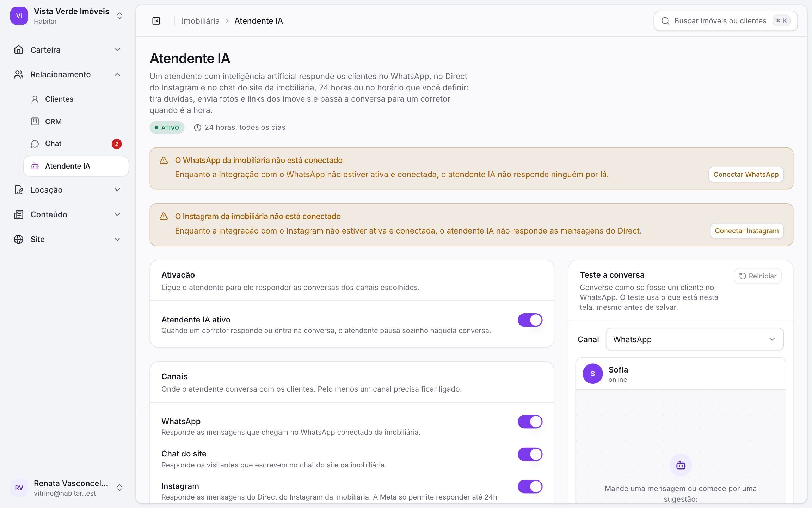Click the Clientes person icon
This screenshot has width=812, height=508.
tap(35, 99)
